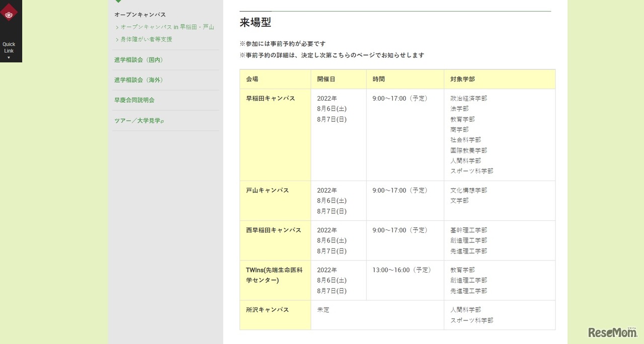This screenshot has height=344, width=644.
Task: Open the 文化構想学部 link
Action: click(468, 190)
